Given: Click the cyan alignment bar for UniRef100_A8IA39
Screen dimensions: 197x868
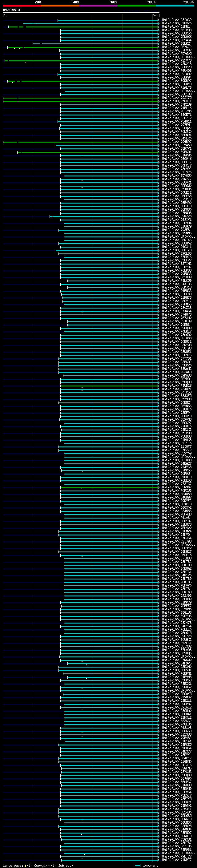Looking at the screenshot, I should tap(108, 20).
